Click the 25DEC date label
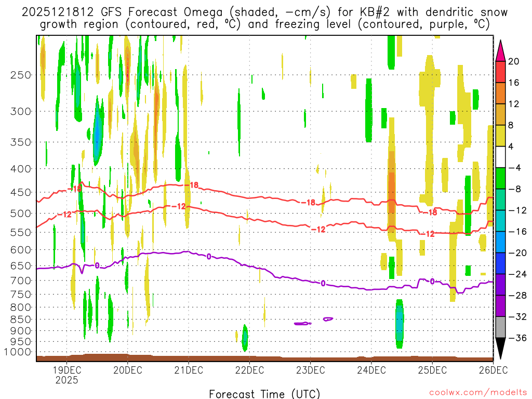The image size is (532, 399). click(x=432, y=370)
